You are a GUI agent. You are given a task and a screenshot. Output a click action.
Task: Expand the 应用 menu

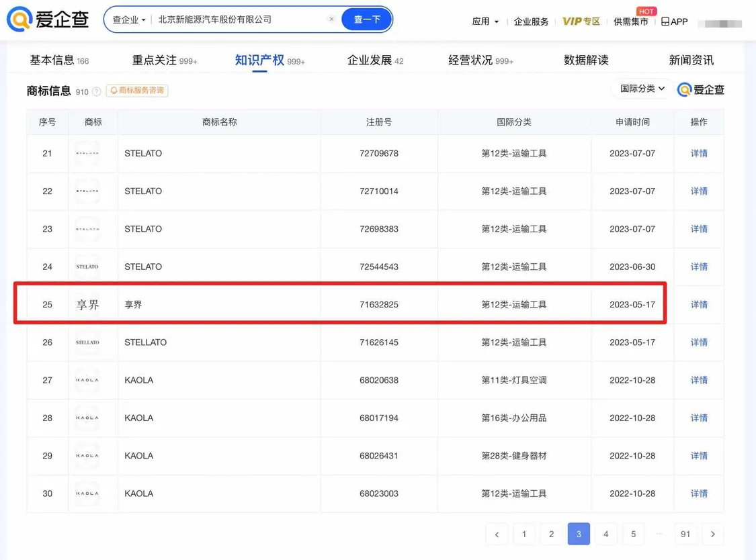(485, 21)
